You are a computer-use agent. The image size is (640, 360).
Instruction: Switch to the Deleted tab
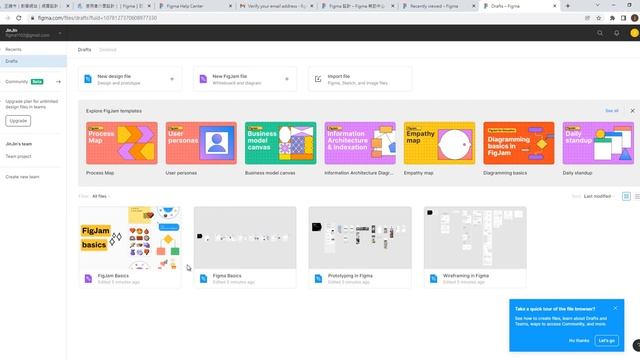108,50
